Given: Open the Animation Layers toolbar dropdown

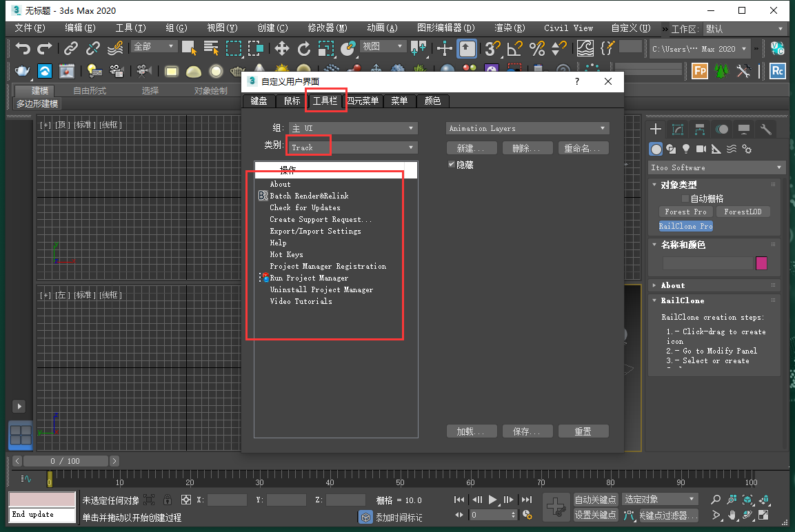Looking at the screenshot, I should click(527, 128).
